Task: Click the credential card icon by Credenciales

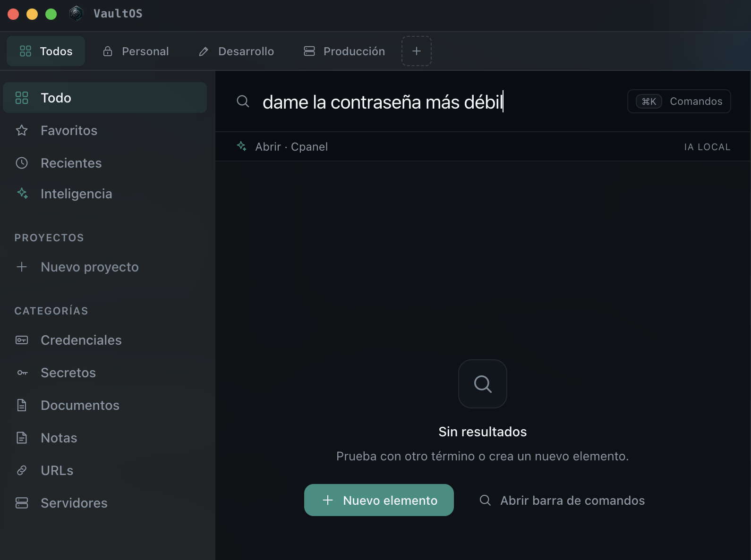Action: pyautogui.click(x=22, y=340)
